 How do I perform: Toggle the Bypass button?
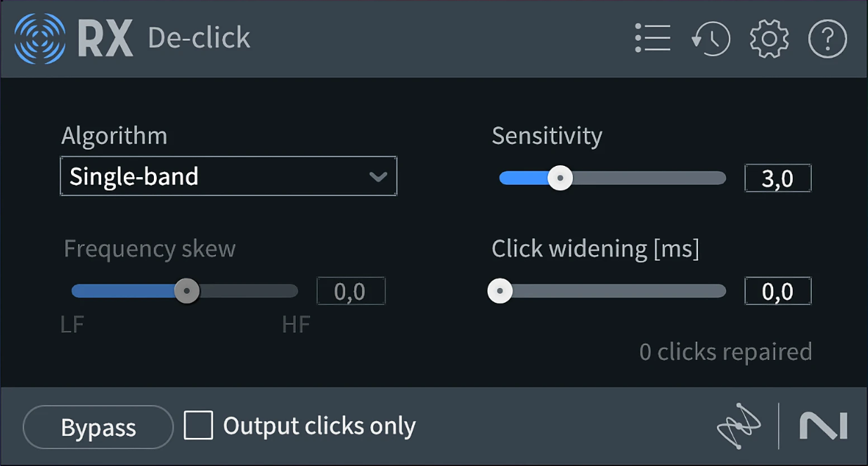pos(98,427)
